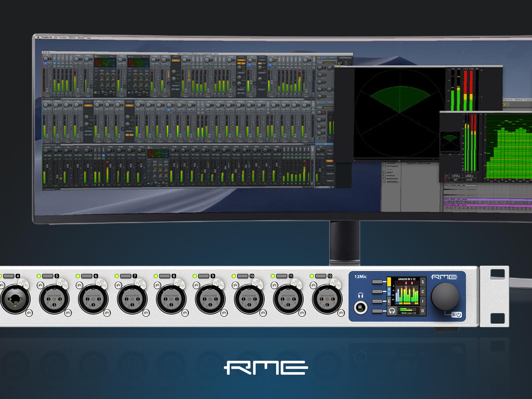
Task: Click the channel 9 select button
Action: point(204,276)
